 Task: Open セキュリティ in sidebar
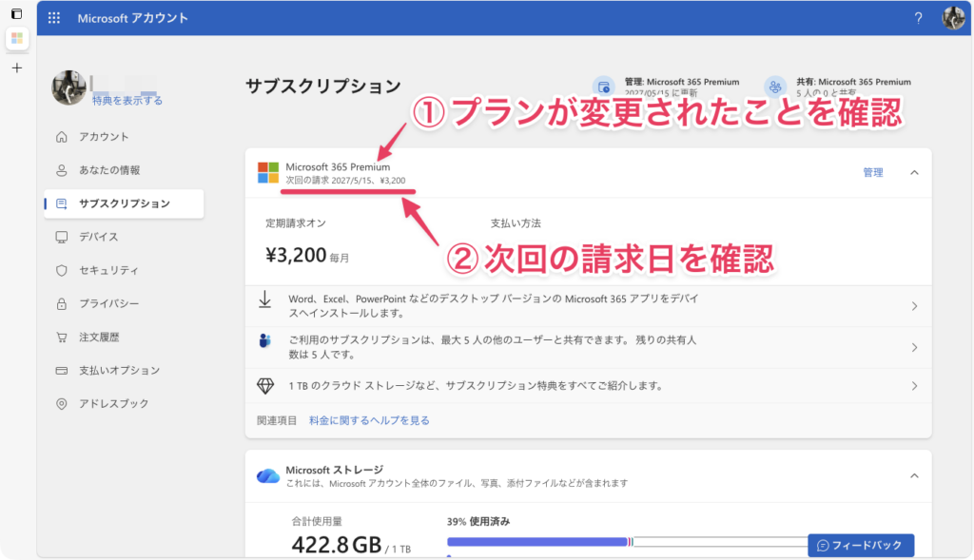coord(108,270)
